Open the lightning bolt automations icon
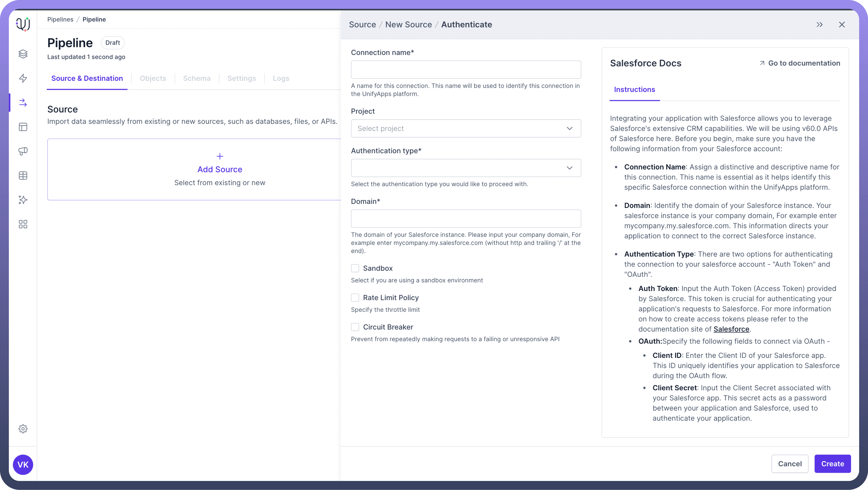The width and height of the screenshot is (868, 490). point(23,78)
